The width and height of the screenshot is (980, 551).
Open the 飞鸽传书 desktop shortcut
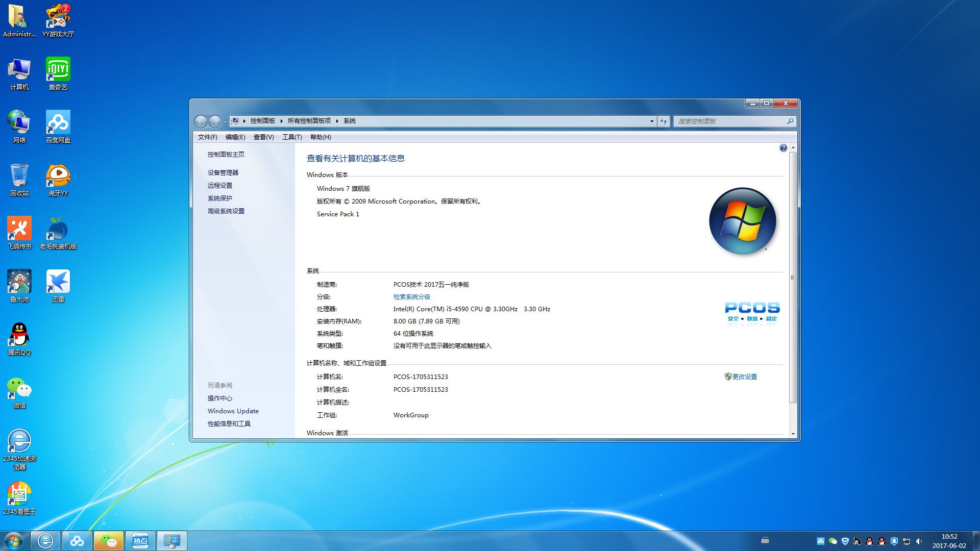click(x=19, y=233)
